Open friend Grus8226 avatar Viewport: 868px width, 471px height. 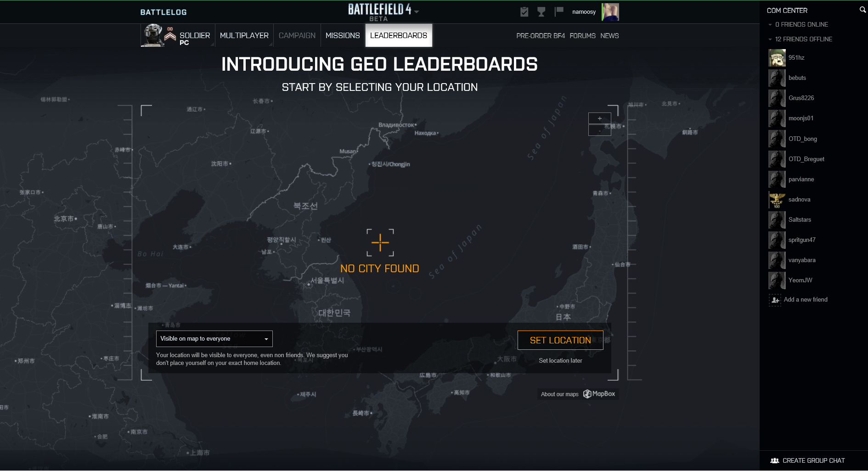point(777,98)
